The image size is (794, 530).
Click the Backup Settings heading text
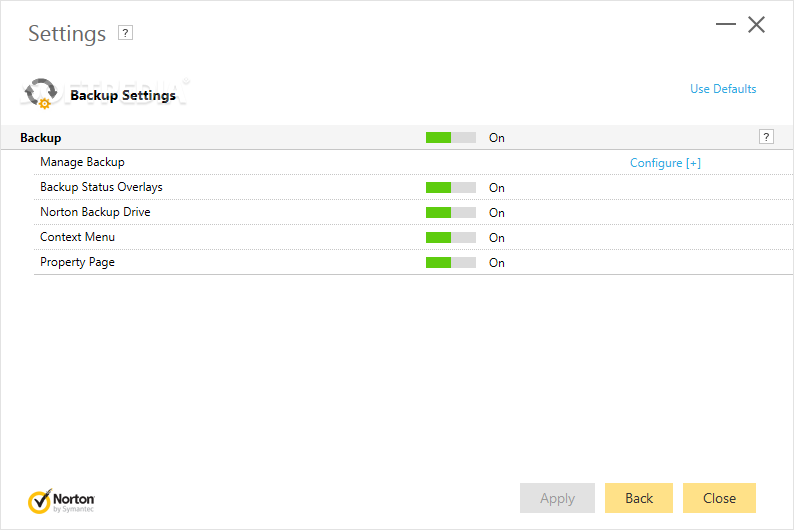(123, 96)
